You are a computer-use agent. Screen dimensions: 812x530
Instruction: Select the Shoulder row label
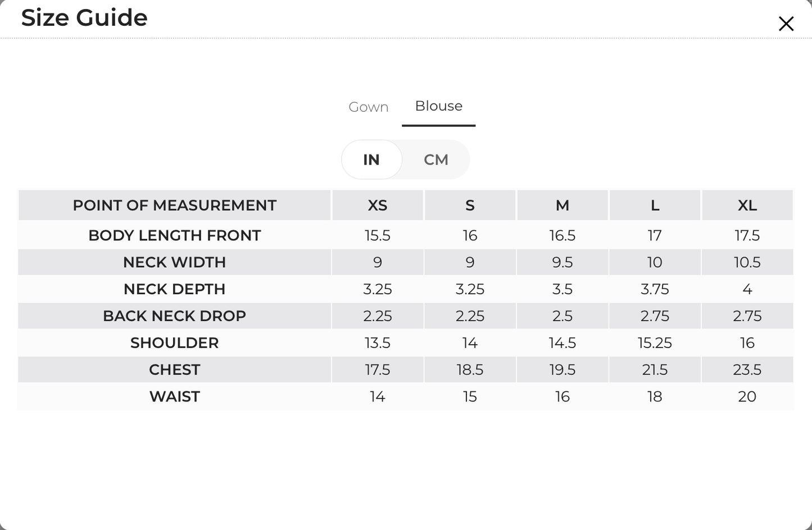click(175, 343)
